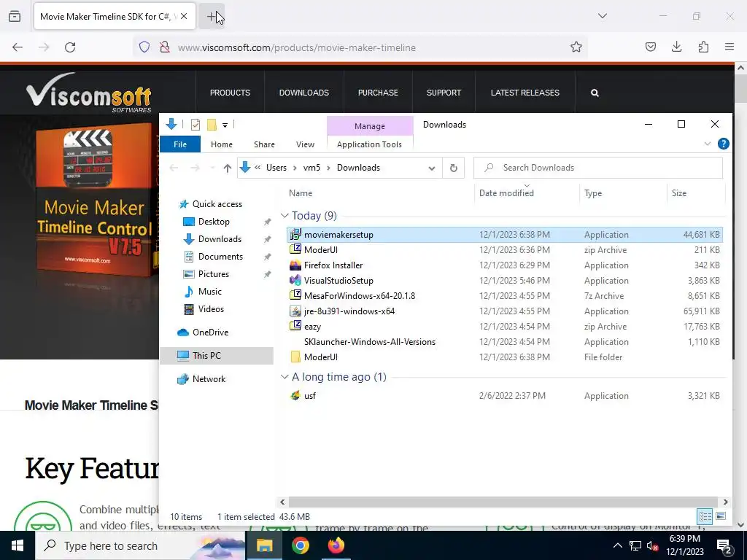
Task: Switch to details view button
Action: (x=705, y=516)
